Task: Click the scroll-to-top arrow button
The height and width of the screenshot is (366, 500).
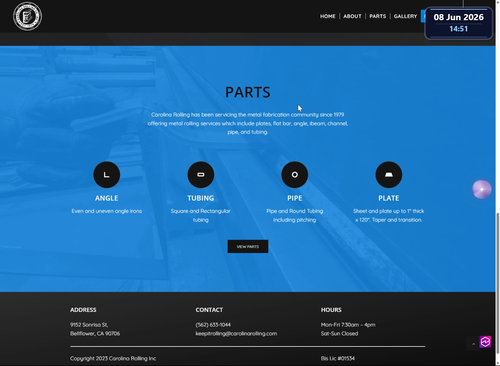Action: tap(473, 344)
